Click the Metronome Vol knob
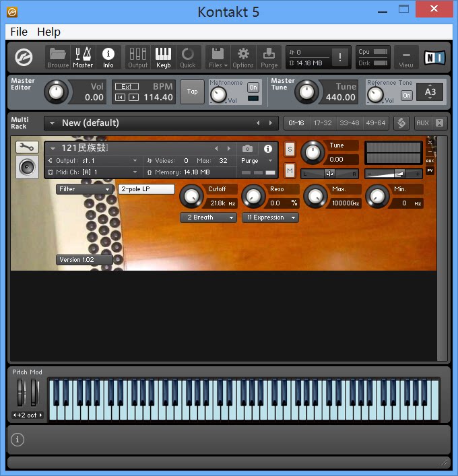This screenshot has height=476, width=458. (x=218, y=95)
